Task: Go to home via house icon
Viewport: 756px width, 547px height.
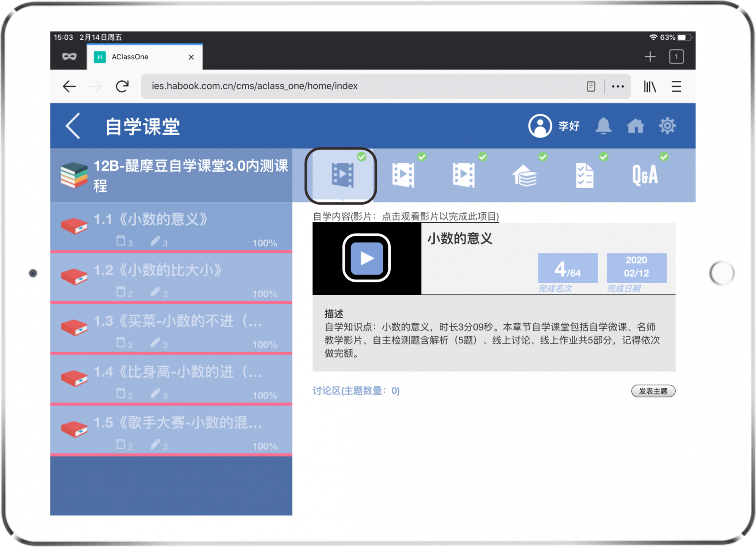Action: click(635, 126)
